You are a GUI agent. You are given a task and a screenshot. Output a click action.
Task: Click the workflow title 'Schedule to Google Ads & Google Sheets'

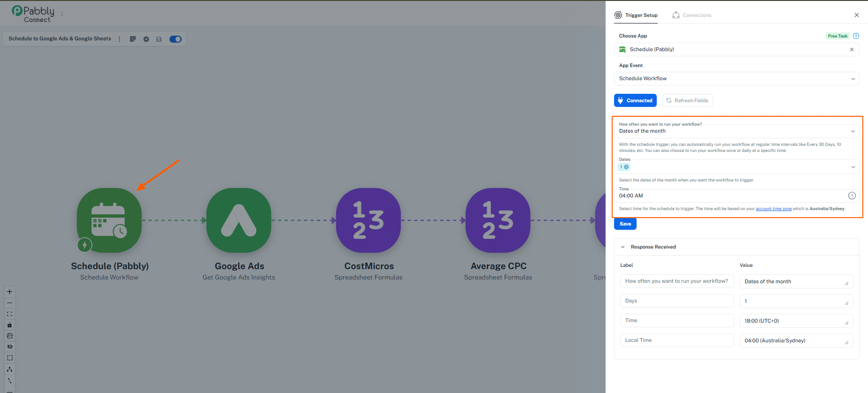click(60, 39)
